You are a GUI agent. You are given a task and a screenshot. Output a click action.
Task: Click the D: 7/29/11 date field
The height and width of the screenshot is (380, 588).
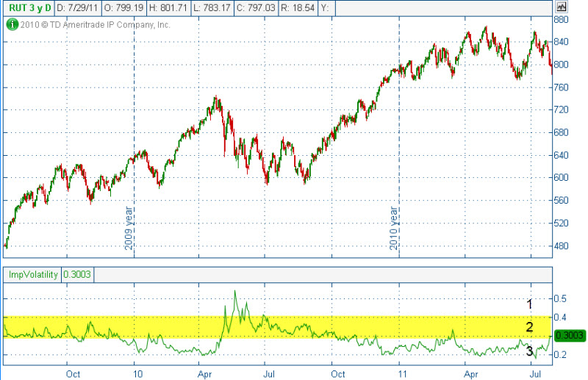coord(78,8)
